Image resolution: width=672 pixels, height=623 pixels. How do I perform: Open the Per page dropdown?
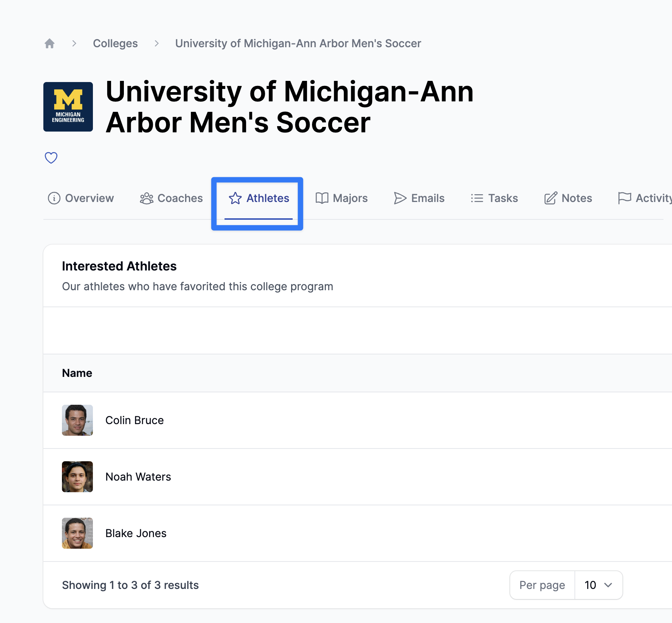(598, 585)
